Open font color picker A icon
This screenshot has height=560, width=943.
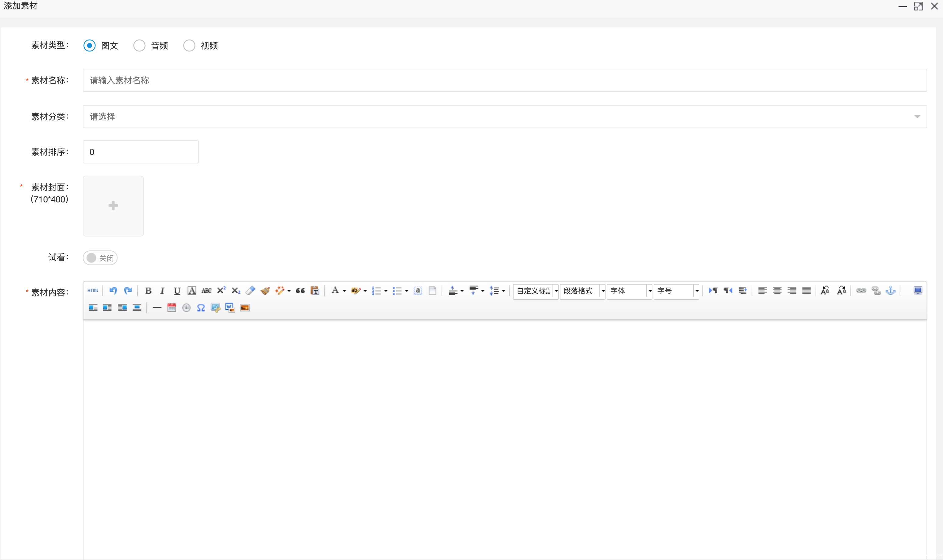coord(335,291)
